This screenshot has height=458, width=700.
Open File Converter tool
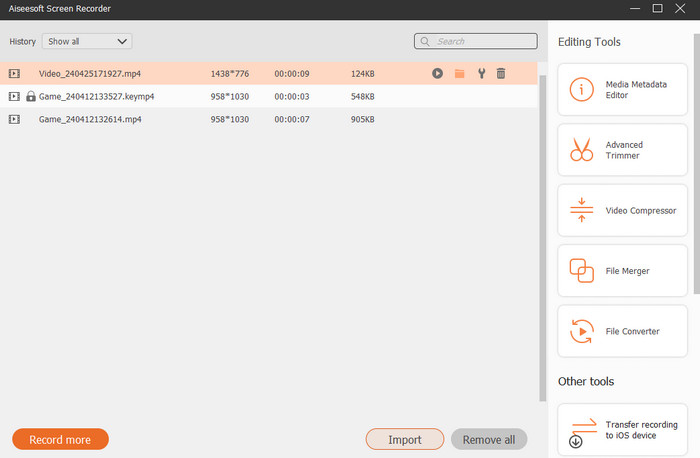pos(622,331)
